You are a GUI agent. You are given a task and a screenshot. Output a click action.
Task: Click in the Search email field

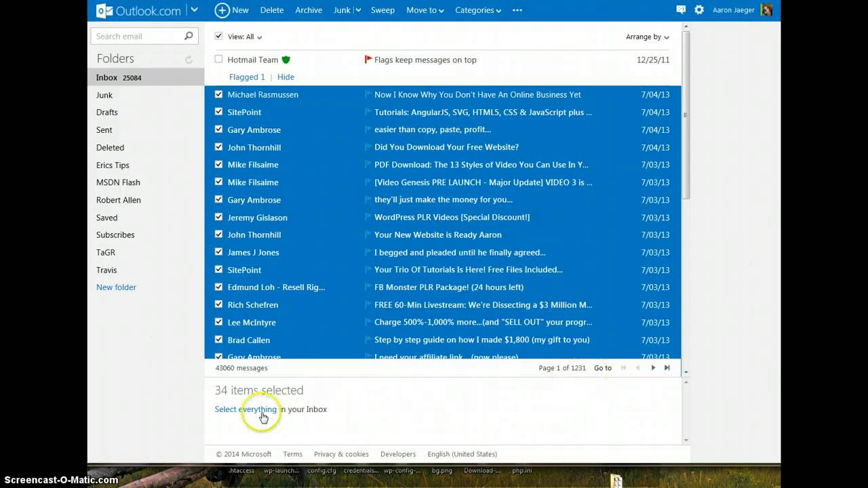coord(138,36)
